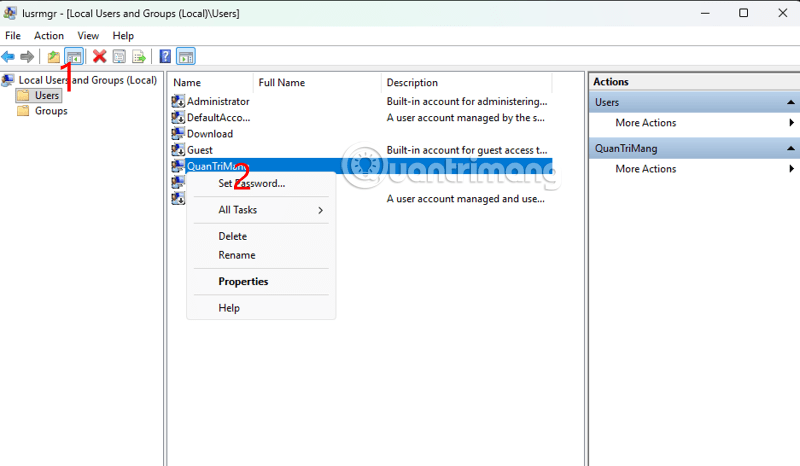Viewport: 800px width, 466px height.
Task: Select the Download user row
Action: (x=361, y=134)
